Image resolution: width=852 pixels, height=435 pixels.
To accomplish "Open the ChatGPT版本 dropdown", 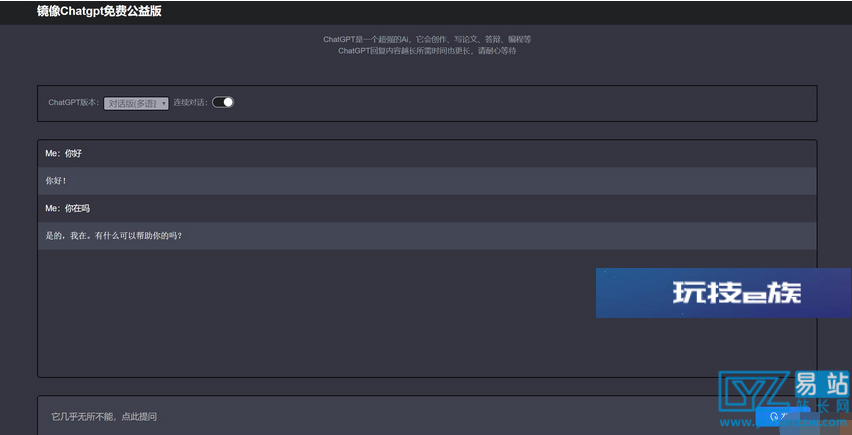I will pyautogui.click(x=136, y=103).
